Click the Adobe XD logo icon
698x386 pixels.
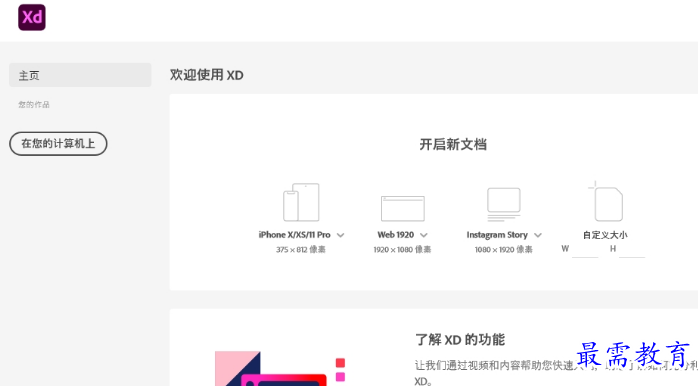click(x=32, y=17)
